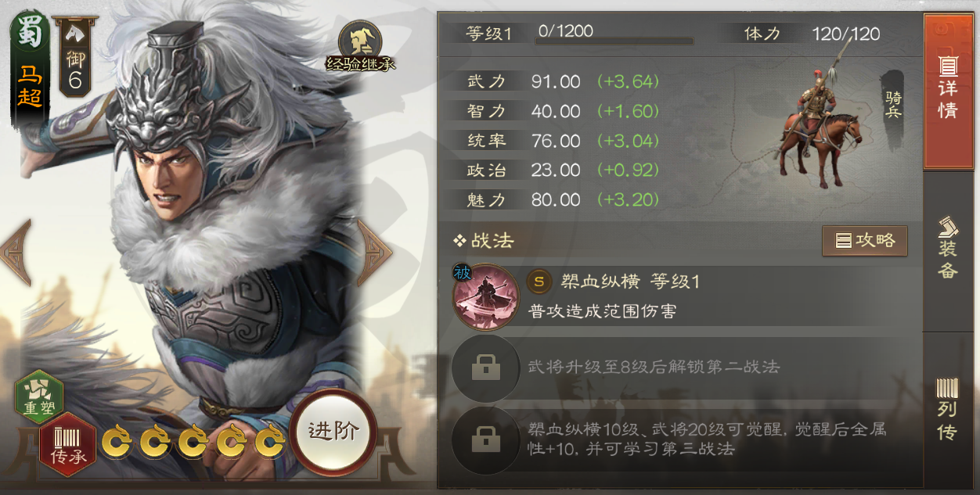This screenshot has height=495, width=980.
Task: Open the 传承 inheritance hexagon icon
Action: tap(68, 443)
